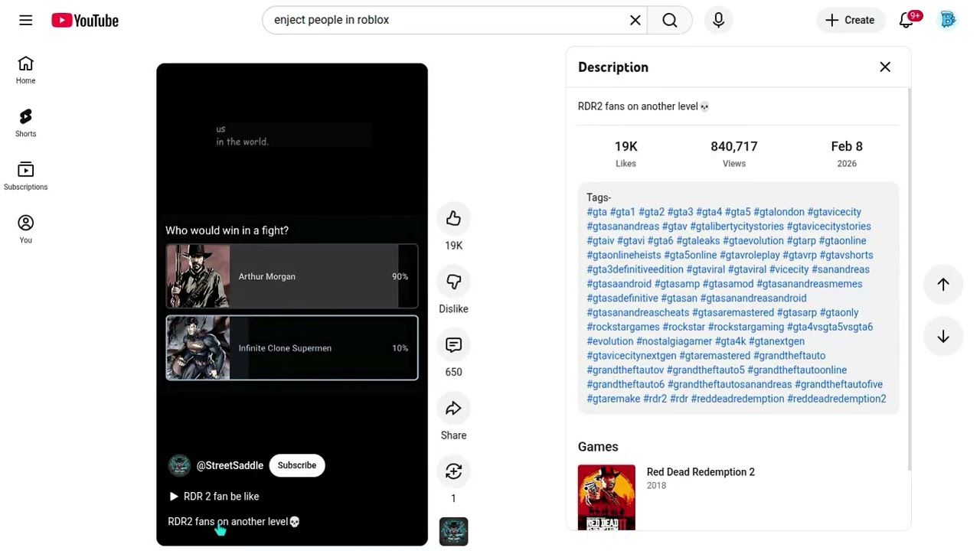Open the #nostalgiagamer hashtag

click(x=674, y=341)
